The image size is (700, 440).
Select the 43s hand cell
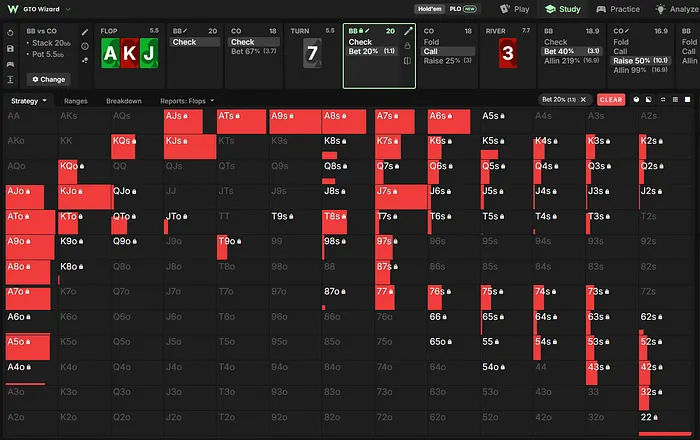pyautogui.click(x=611, y=373)
